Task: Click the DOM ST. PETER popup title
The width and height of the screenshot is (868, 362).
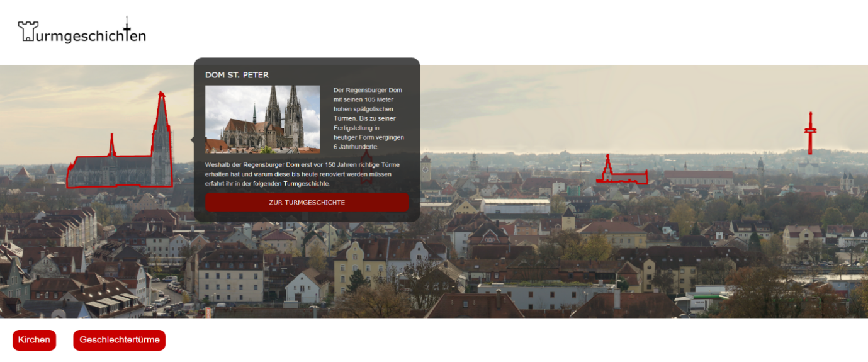Action: click(237, 75)
